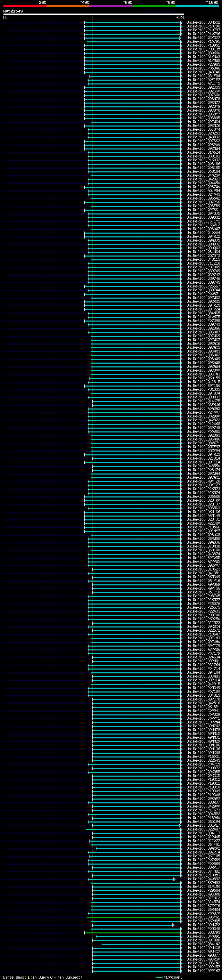This screenshot has width=222, height=980.
Task: Open hit UniRef100_Q36688
Action: pyautogui.click(x=203, y=496)
